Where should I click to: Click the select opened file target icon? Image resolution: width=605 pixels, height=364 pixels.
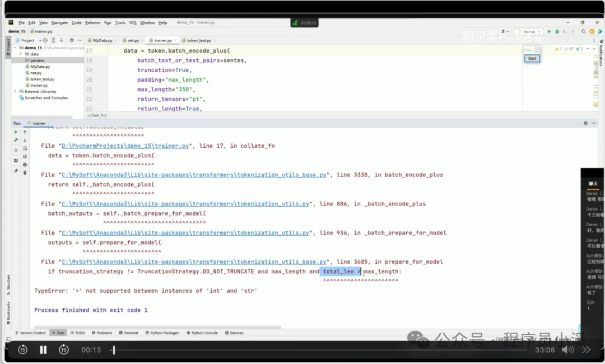[45, 40]
